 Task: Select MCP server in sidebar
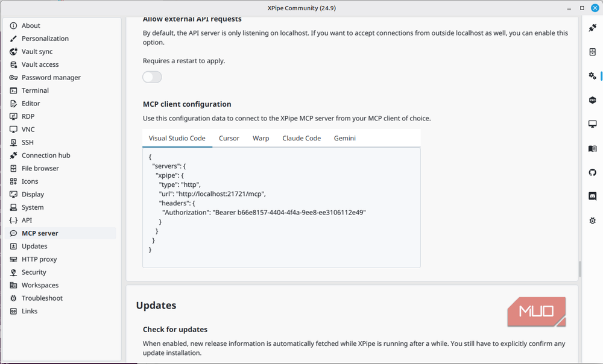click(x=61, y=233)
